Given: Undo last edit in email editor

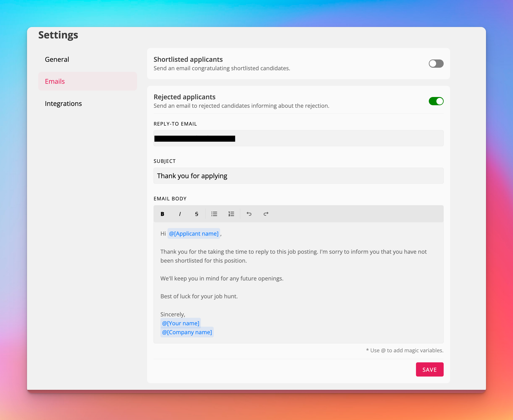Looking at the screenshot, I should (x=249, y=214).
